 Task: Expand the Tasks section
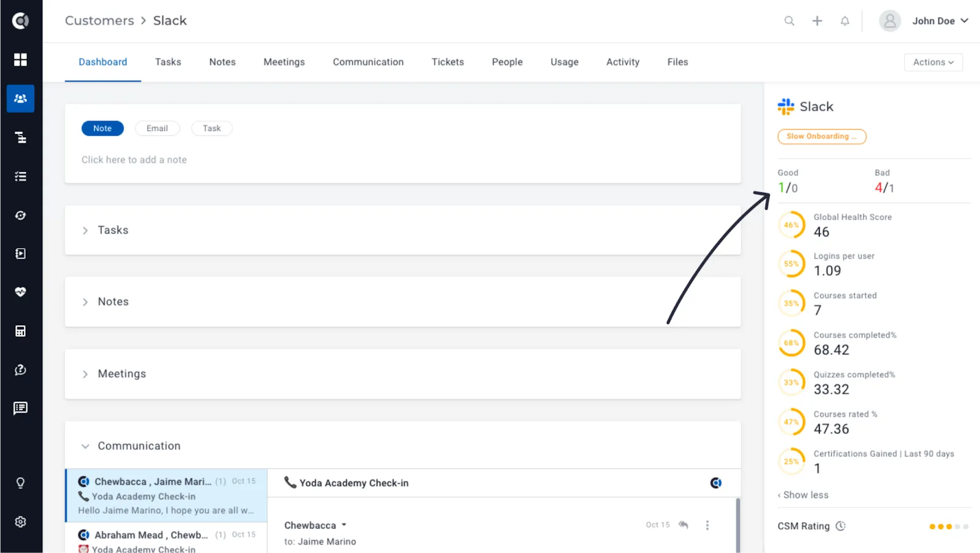(85, 230)
